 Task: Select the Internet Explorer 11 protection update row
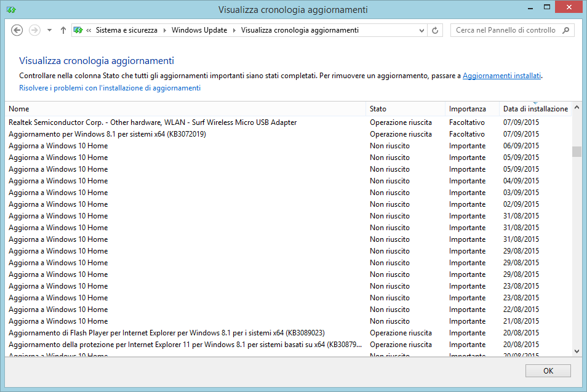click(x=288, y=345)
